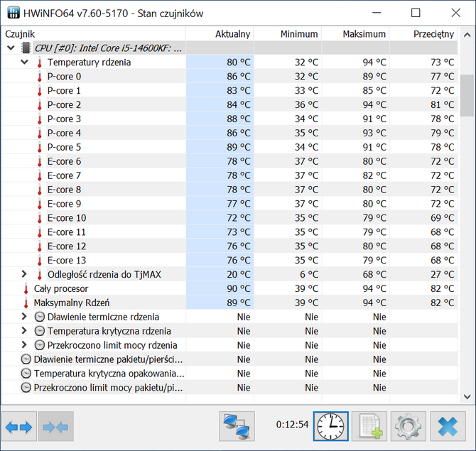476x451 pixels.
Task: Select the E-core 11 row label
Action: click(x=67, y=232)
